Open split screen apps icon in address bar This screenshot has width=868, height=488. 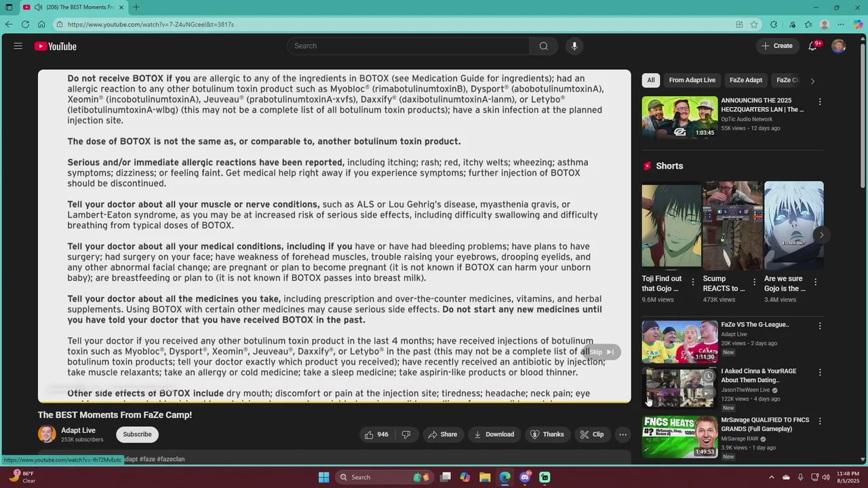(x=739, y=24)
